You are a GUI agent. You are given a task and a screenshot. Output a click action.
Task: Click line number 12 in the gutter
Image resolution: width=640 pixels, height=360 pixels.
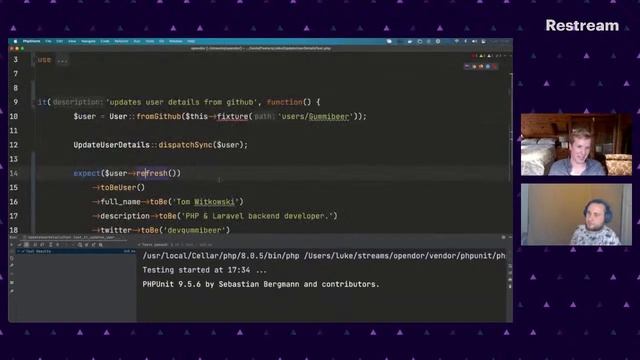click(x=13, y=145)
